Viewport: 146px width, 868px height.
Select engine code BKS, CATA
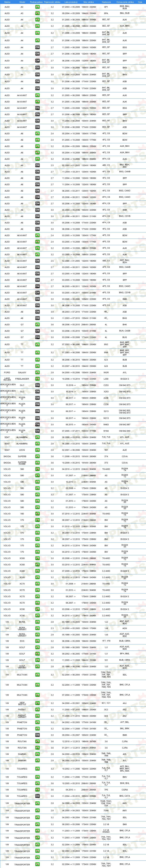click(x=125, y=796)
